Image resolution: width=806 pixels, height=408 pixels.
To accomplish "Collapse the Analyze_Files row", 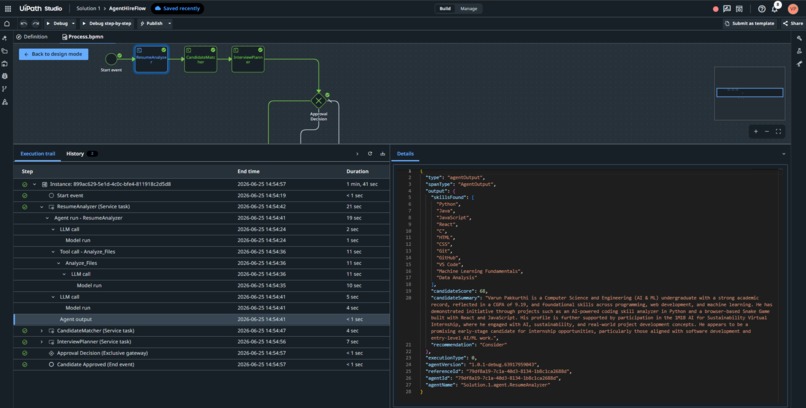I will (x=59, y=263).
